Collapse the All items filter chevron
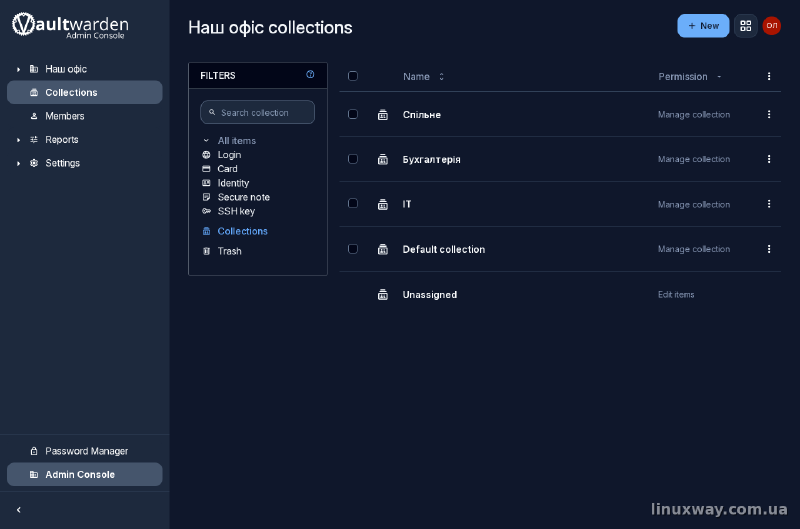The height and width of the screenshot is (529, 800). click(x=206, y=140)
